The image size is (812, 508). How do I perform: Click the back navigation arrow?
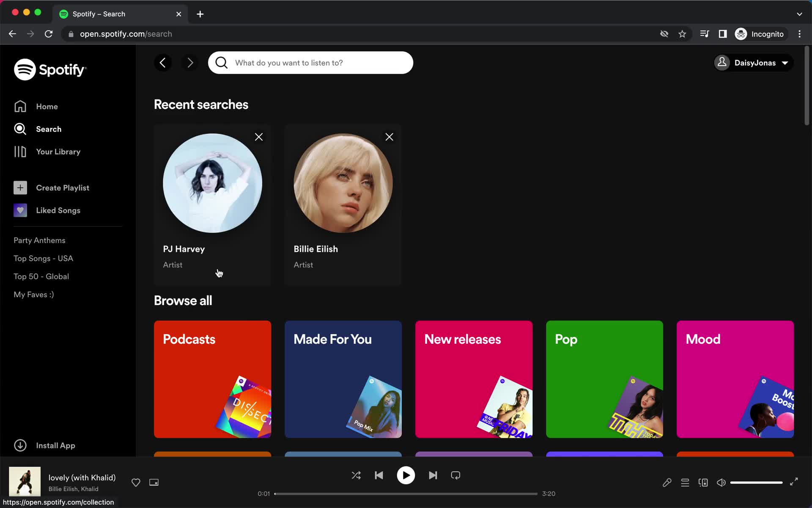[x=162, y=63]
